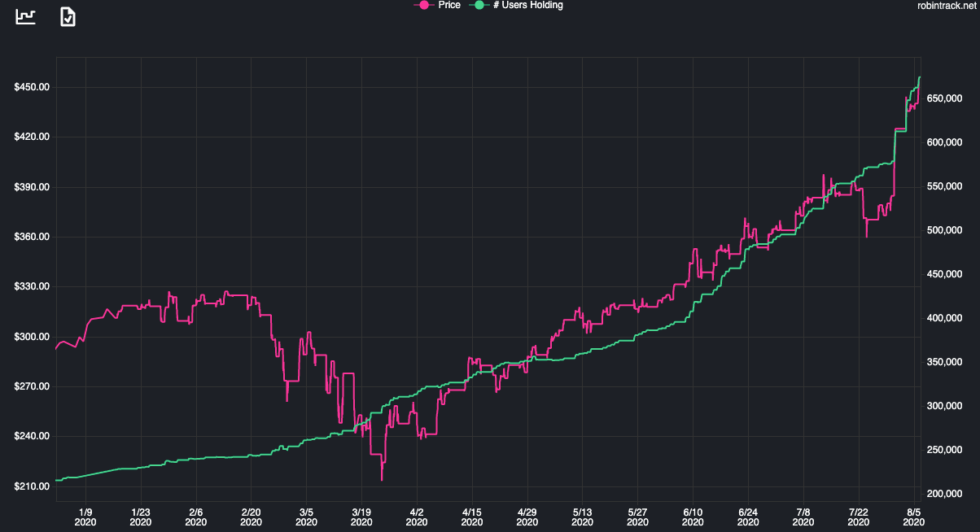The width and height of the screenshot is (980, 532).
Task: Click the document checkmark icon
Action: pyautogui.click(x=68, y=16)
